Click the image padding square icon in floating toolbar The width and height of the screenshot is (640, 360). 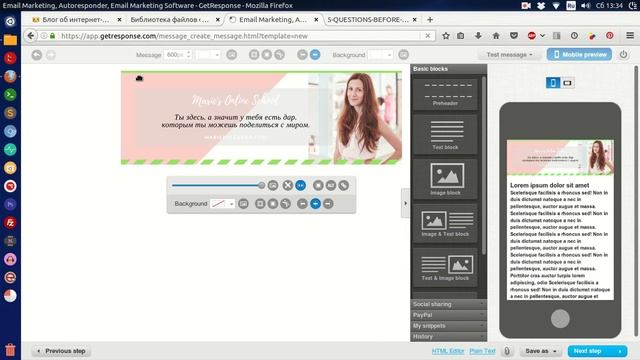pyautogui.click(x=318, y=185)
